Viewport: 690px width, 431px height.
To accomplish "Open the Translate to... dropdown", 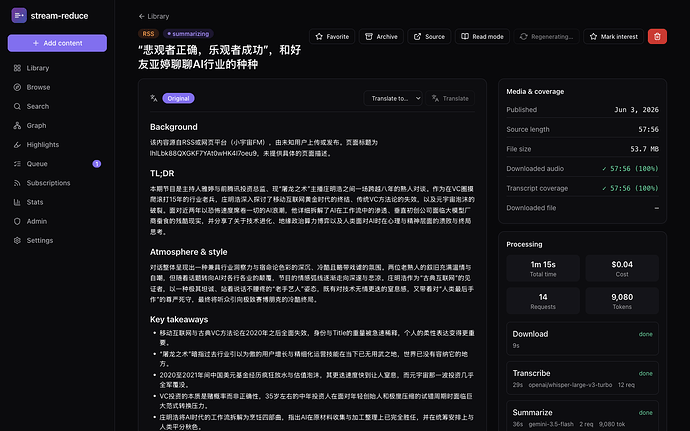I will pos(393,98).
